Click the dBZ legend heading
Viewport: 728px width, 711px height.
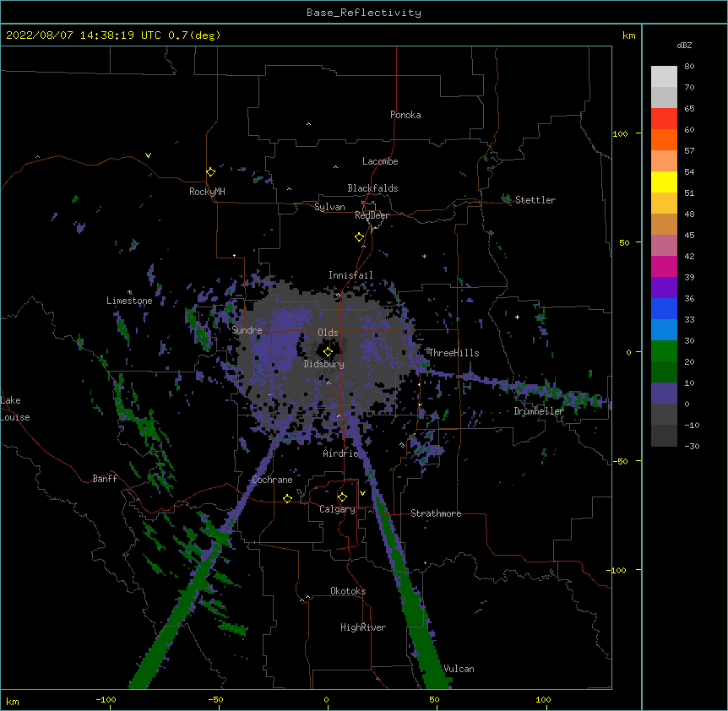684,45
